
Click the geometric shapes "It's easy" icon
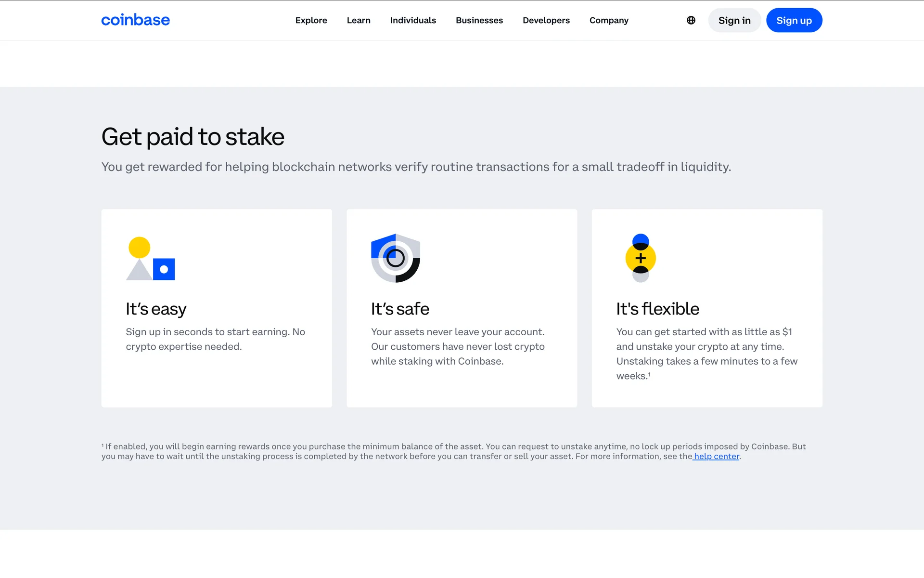pos(150,258)
